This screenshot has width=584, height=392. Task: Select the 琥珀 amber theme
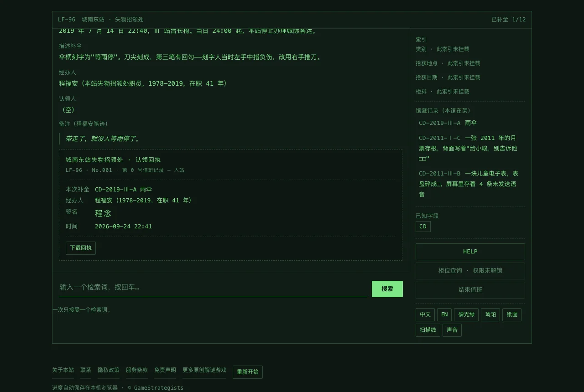click(x=490, y=315)
